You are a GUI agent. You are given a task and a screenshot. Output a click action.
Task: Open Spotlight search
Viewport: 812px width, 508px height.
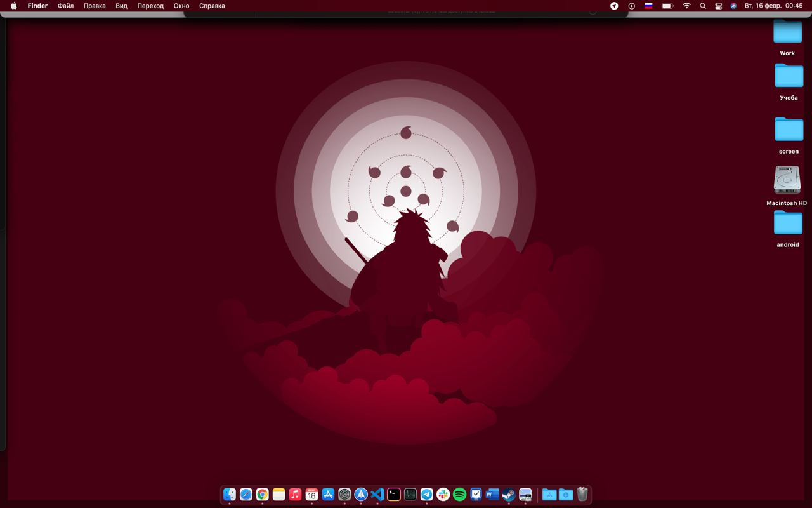703,6
